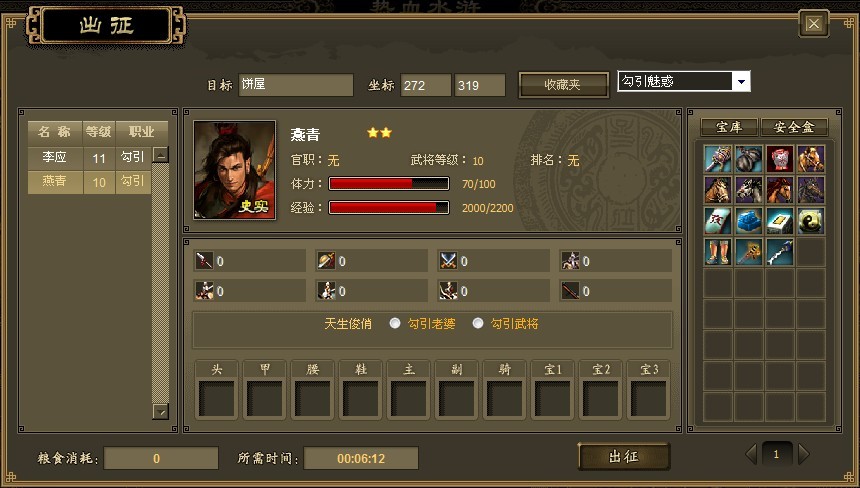Click the 目标 target input field
Viewport: 860px width, 488px height.
tap(296, 85)
